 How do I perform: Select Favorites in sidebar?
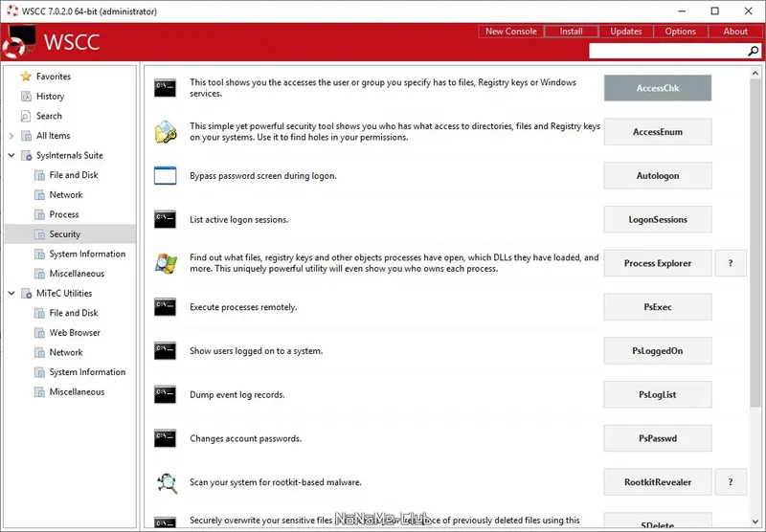pyautogui.click(x=54, y=77)
